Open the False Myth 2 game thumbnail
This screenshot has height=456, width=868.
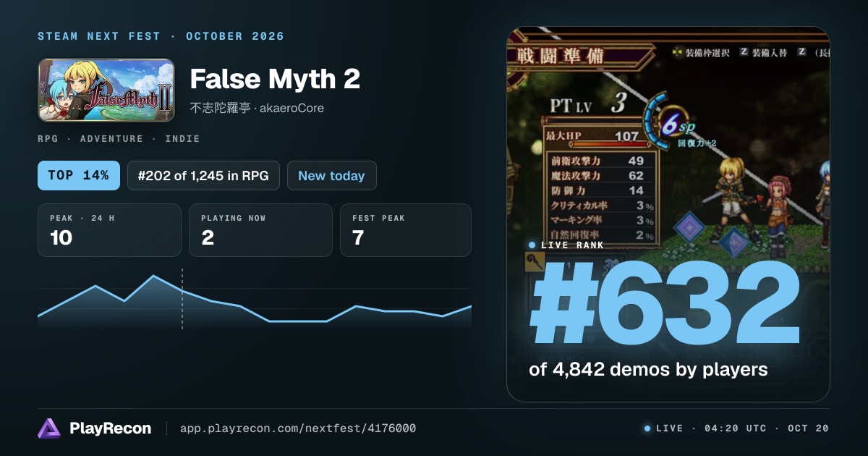[106, 90]
